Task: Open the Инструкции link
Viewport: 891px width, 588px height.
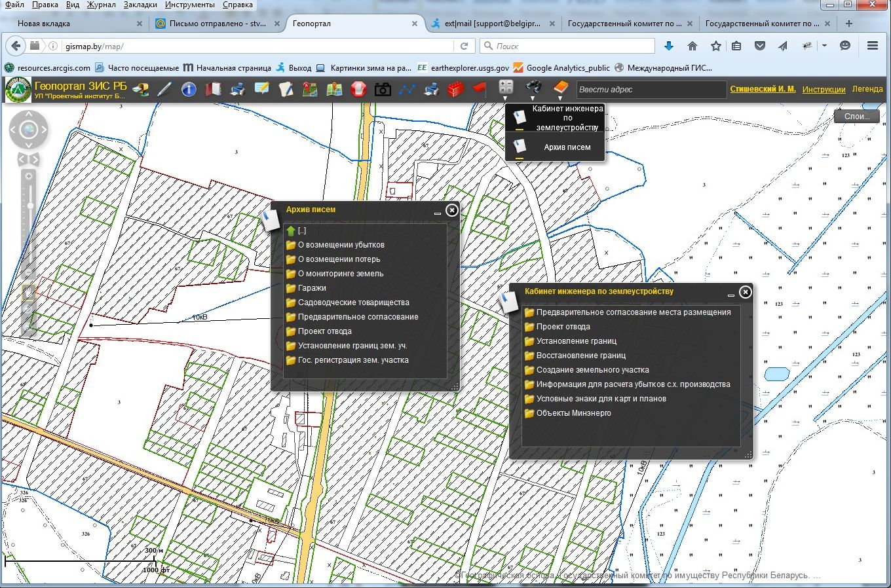Action: click(x=824, y=89)
